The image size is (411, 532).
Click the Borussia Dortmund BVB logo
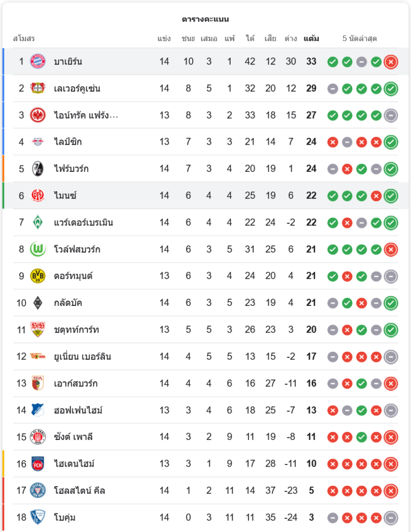(37, 276)
